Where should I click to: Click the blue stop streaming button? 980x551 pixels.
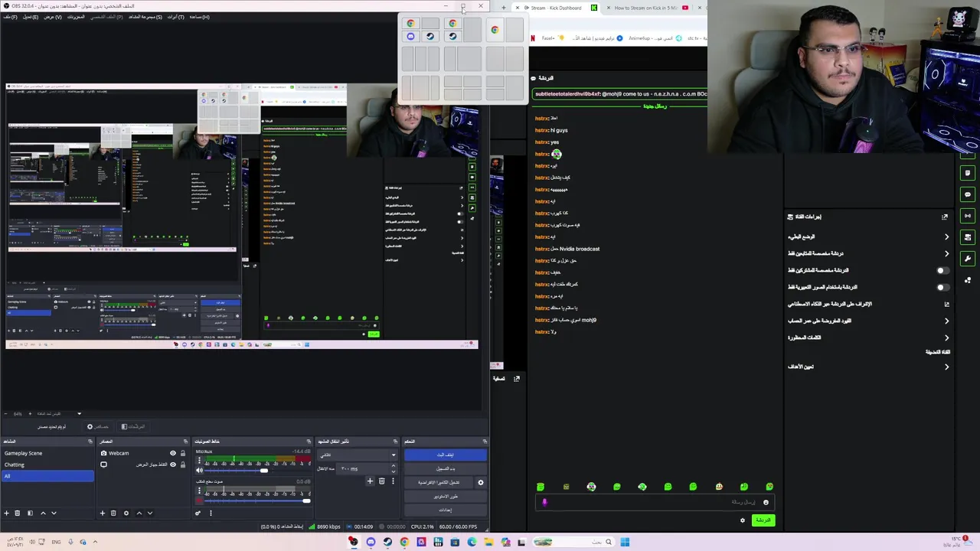coord(445,455)
